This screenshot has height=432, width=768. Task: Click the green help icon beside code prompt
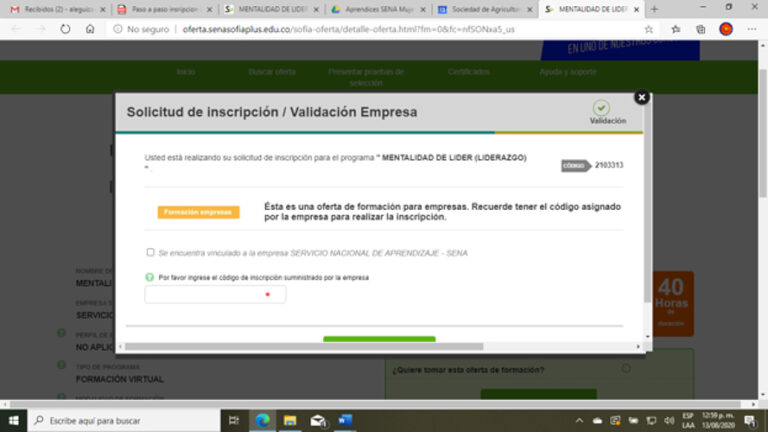150,277
